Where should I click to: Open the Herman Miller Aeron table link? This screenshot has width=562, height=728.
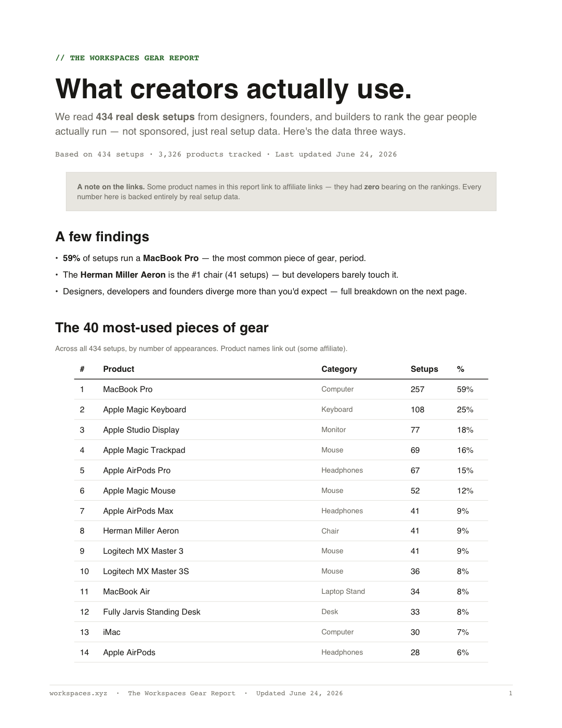141,530
